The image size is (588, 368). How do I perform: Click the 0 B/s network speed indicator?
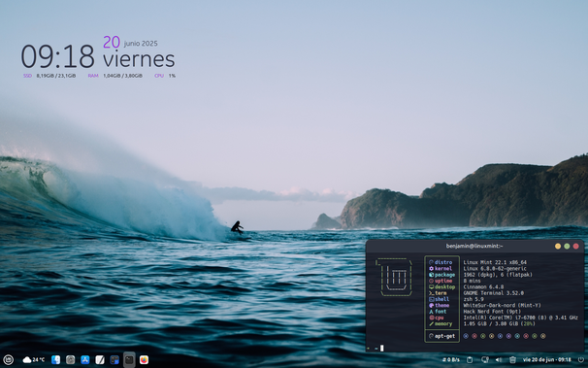click(451, 360)
